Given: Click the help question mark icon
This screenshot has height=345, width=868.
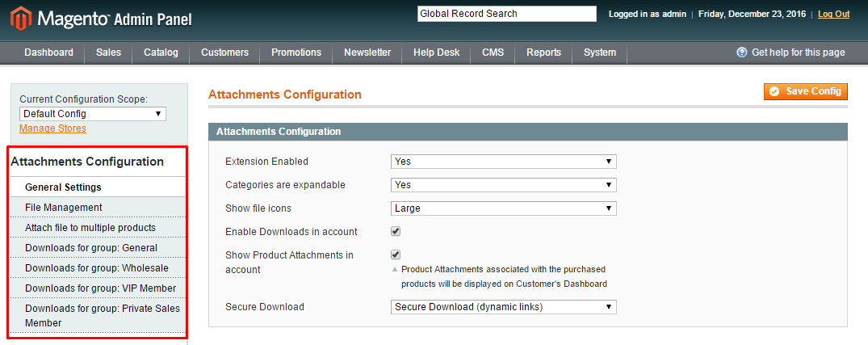Looking at the screenshot, I should click(742, 53).
